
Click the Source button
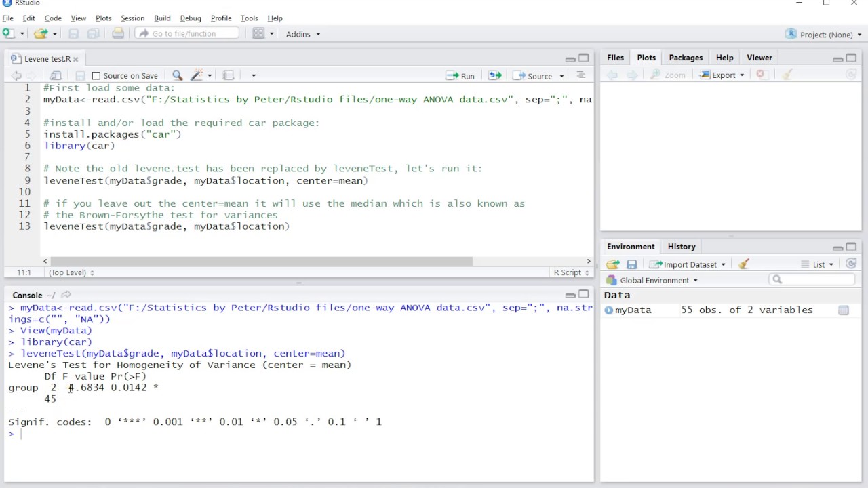pyautogui.click(x=533, y=76)
